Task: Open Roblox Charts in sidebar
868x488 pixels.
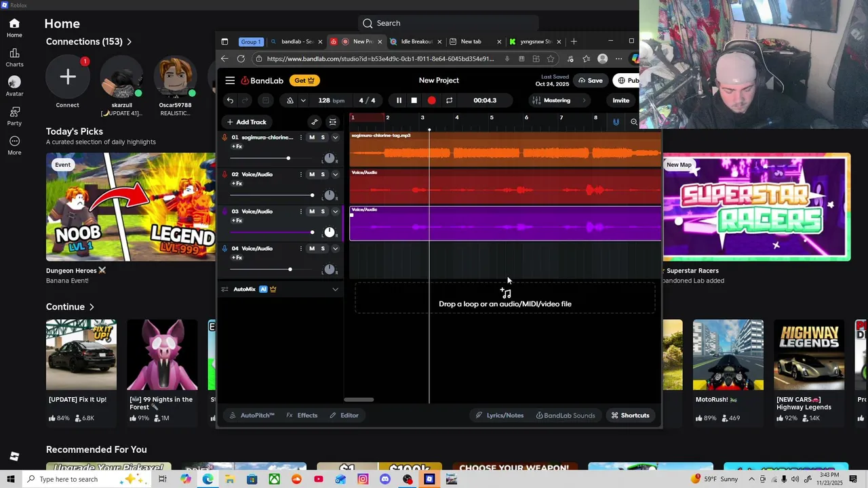Action: tap(14, 57)
